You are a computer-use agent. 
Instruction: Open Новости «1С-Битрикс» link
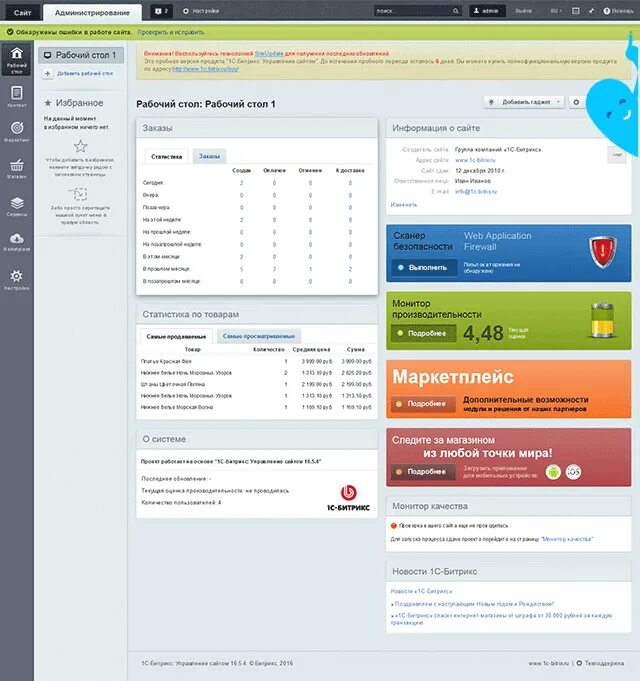pyautogui.click(x=421, y=592)
